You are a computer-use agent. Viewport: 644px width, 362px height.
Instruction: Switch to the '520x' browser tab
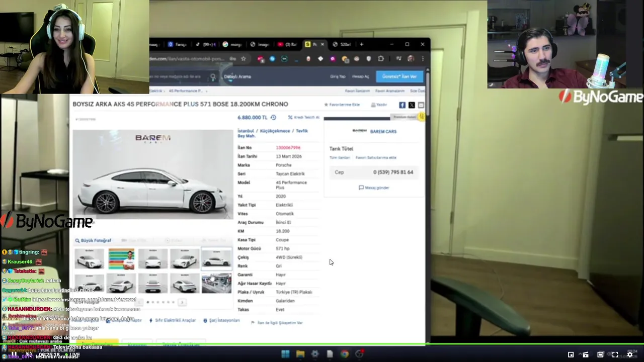coord(342,44)
